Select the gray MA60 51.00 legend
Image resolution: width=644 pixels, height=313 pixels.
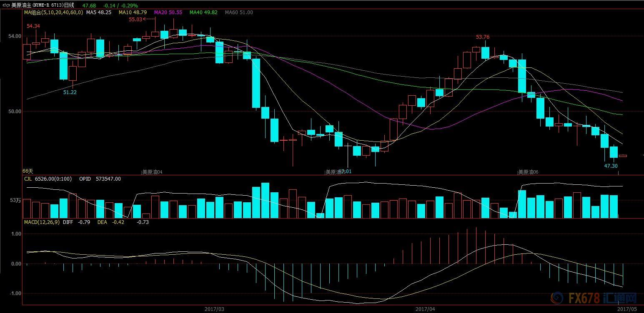tap(239, 12)
